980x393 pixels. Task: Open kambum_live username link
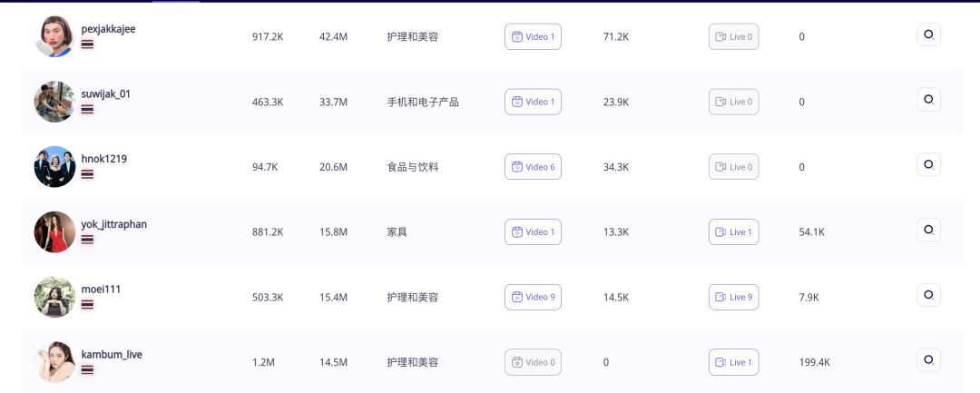pyautogui.click(x=112, y=354)
